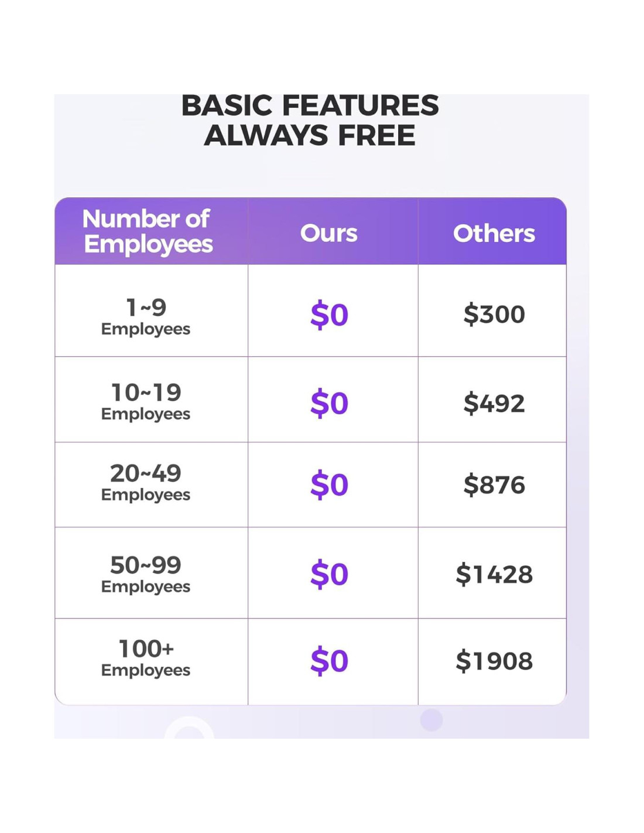644x833 pixels.
Task: Click the $876 price cell
Action: (x=494, y=484)
